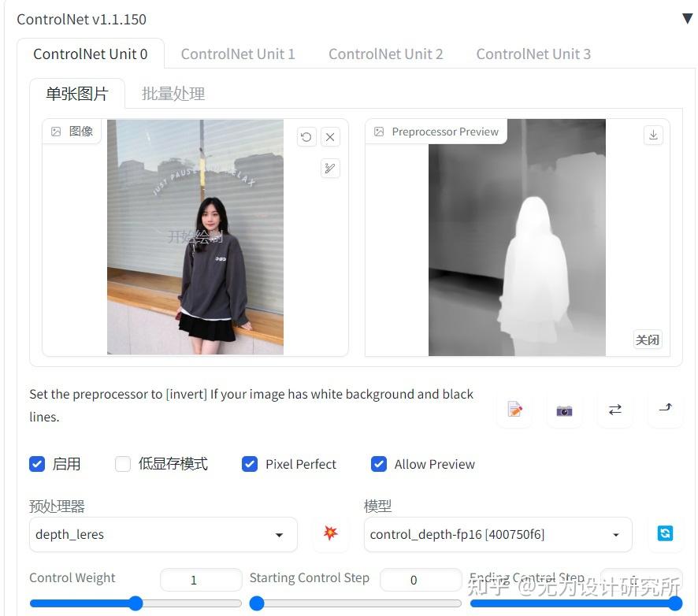Toggle the 低显存模式 low VRAM checkbox
The height and width of the screenshot is (616, 698).
123,464
